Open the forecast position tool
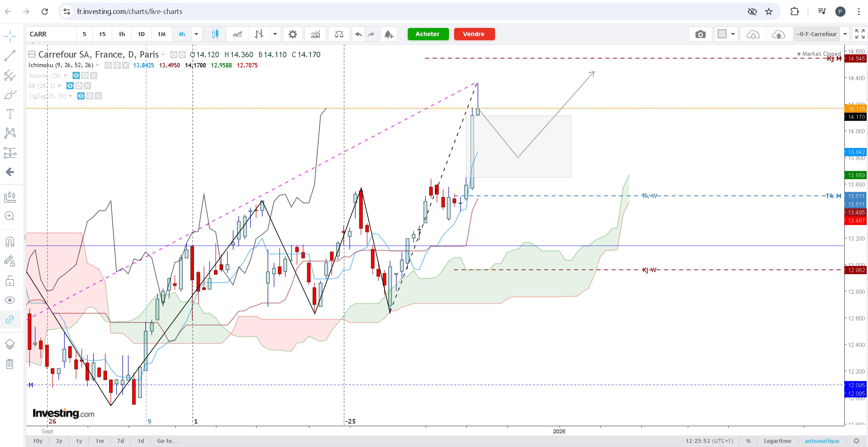The width and height of the screenshot is (868, 447). click(10, 197)
